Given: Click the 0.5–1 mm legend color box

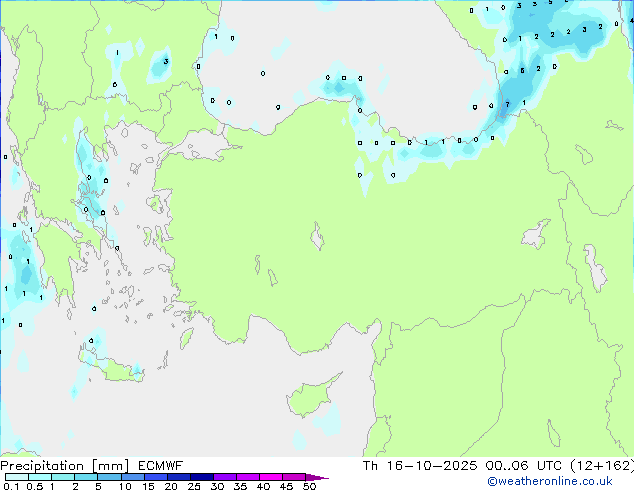Looking at the screenshot, I should tap(40, 477).
